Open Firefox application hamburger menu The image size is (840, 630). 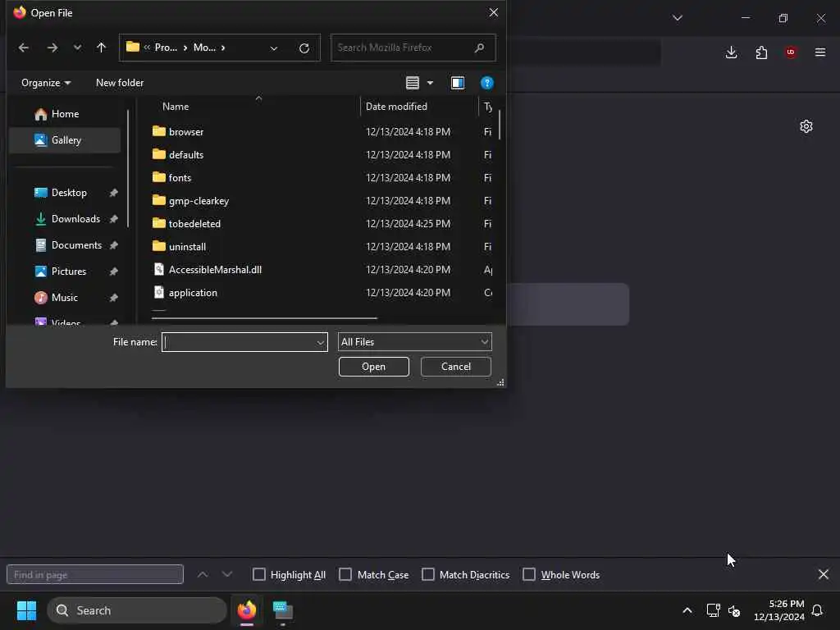[x=820, y=52]
